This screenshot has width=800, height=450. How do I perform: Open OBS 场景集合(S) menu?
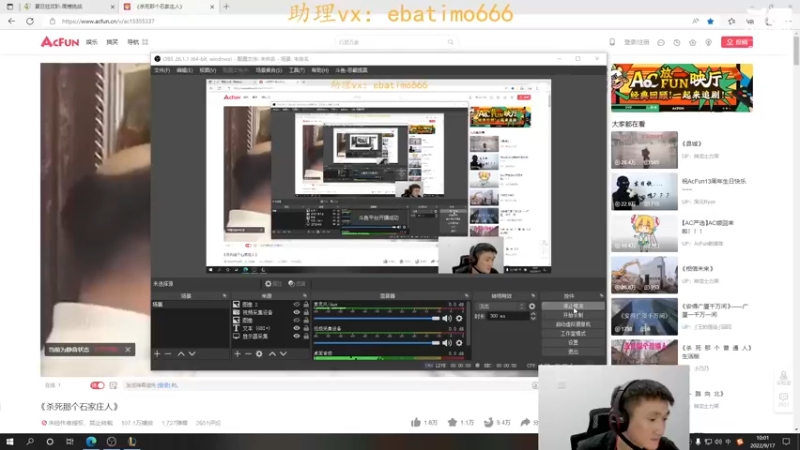pyautogui.click(x=269, y=70)
